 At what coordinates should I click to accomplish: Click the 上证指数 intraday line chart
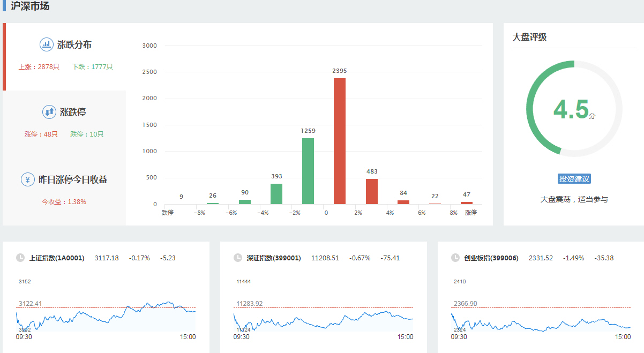point(106,316)
